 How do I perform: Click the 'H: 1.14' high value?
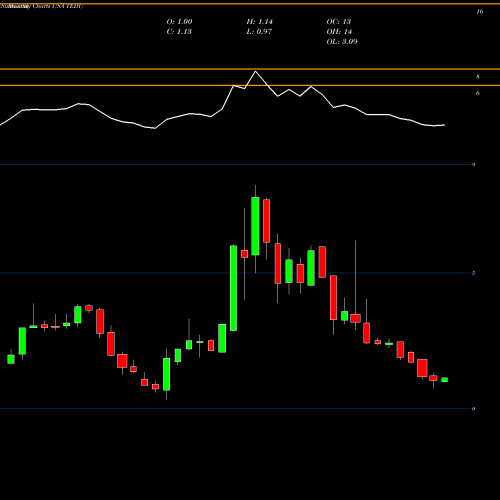(x=259, y=22)
